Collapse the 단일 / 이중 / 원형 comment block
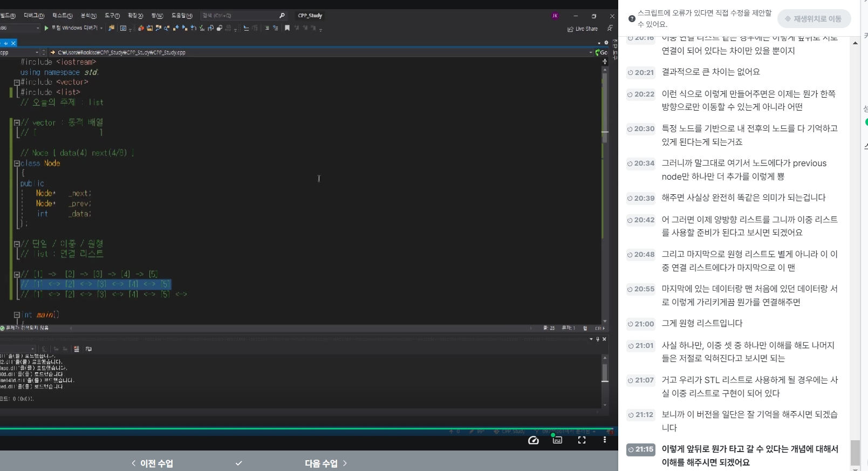 pyautogui.click(x=17, y=244)
